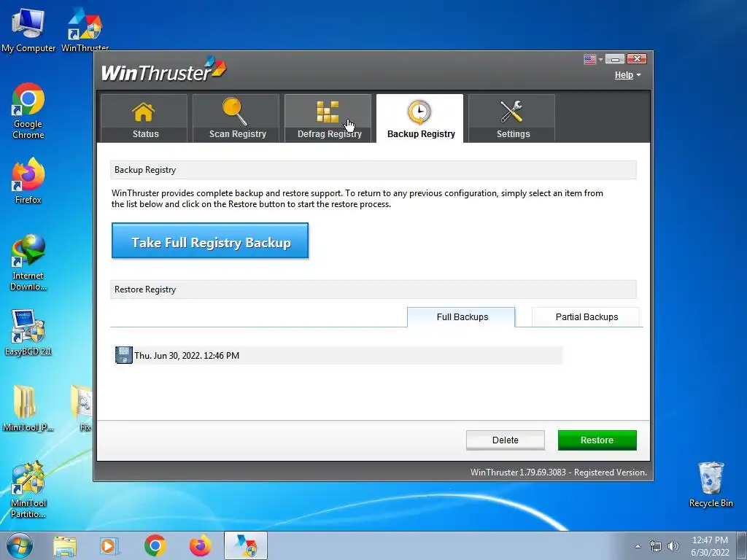Click the WinThruster logo in header
The height and width of the screenshot is (560, 747).
point(164,70)
